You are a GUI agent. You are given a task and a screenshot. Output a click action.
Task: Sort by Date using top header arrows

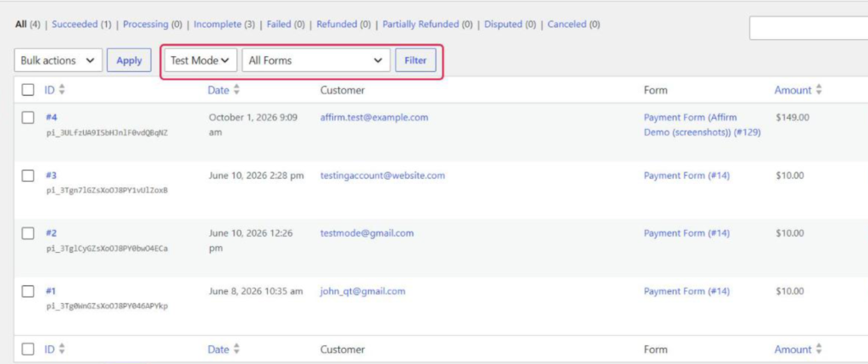point(236,90)
